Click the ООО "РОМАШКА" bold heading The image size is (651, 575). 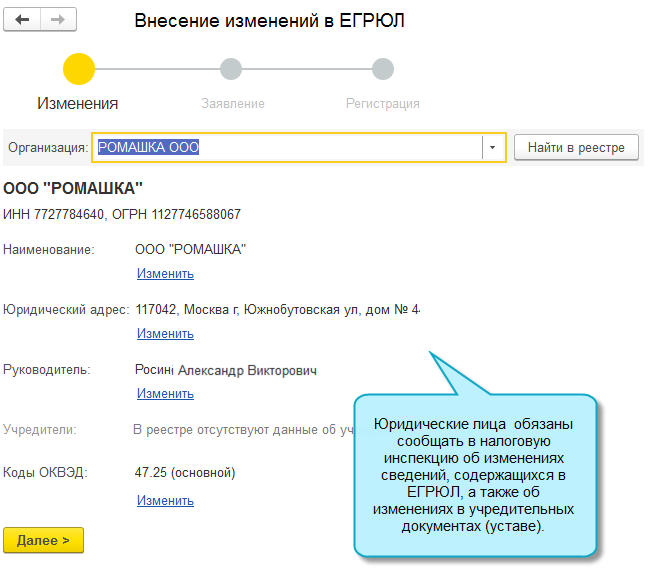(73, 188)
